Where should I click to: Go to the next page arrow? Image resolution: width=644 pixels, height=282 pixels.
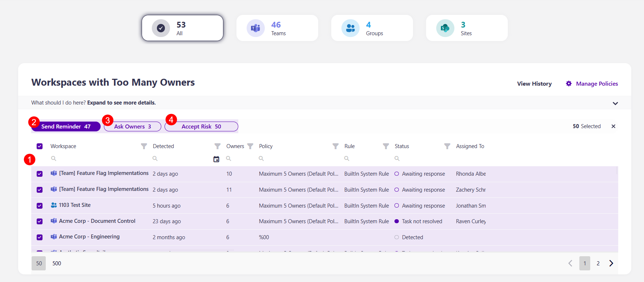pyautogui.click(x=611, y=263)
